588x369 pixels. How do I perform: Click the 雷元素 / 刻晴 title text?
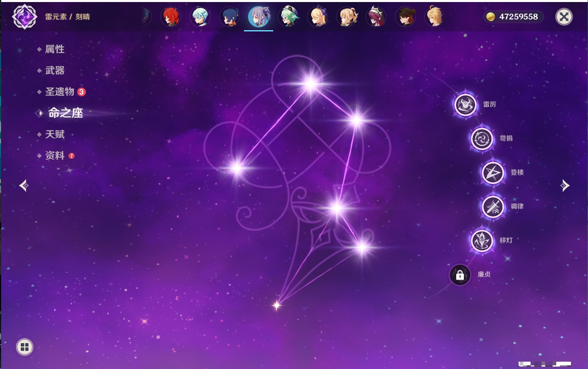(68, 17)
